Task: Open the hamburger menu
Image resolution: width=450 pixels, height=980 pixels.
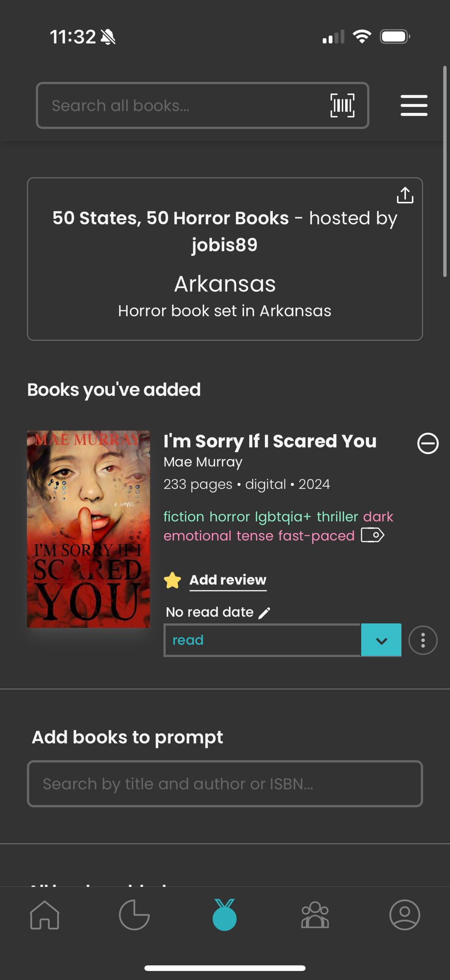Action: 414,105
